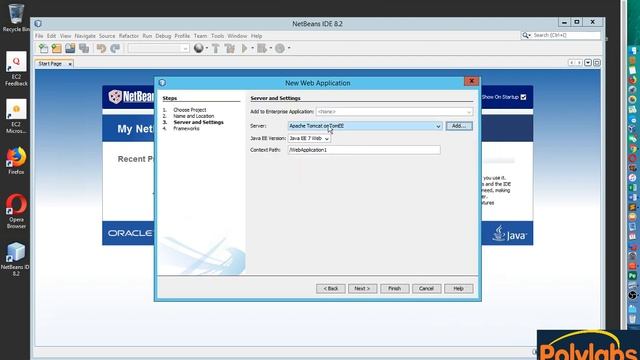Toggle the Show On Startup checkbox
Screen dimensions: 640x360
tap(523, 97)
